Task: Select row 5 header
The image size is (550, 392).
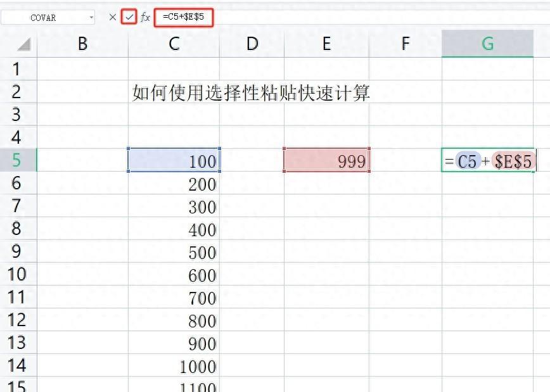Action: coord(18,160)
